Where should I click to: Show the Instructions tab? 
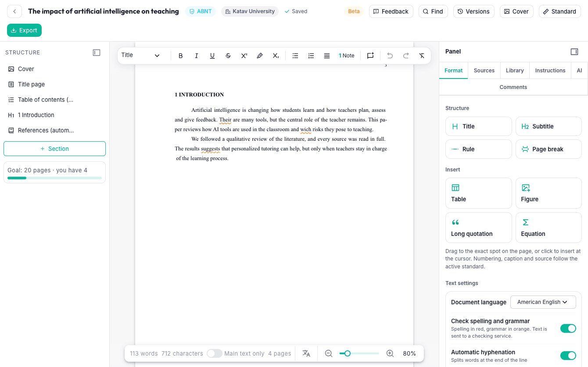550,71
